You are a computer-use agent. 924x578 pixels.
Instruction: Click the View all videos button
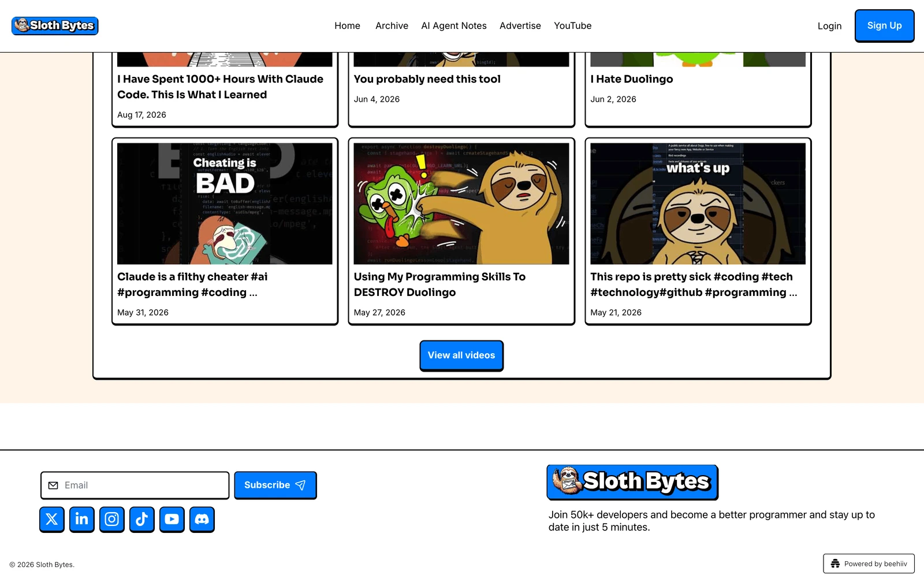tap(461, 355)
